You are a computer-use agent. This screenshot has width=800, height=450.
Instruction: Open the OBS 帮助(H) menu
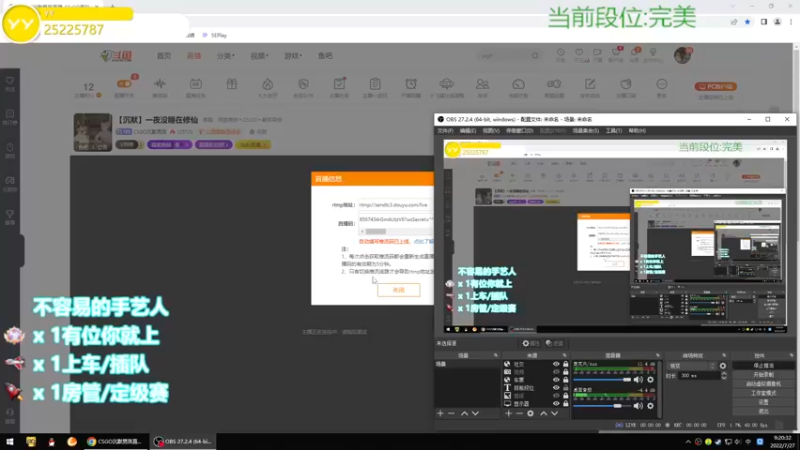click(x=637, y=131)
